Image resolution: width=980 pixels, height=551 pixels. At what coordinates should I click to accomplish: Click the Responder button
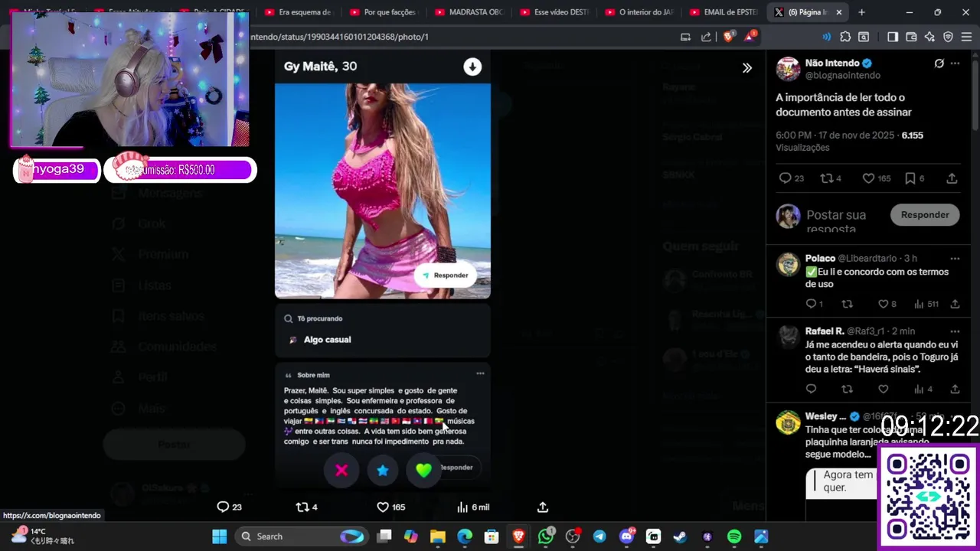[x=925, y=215]
